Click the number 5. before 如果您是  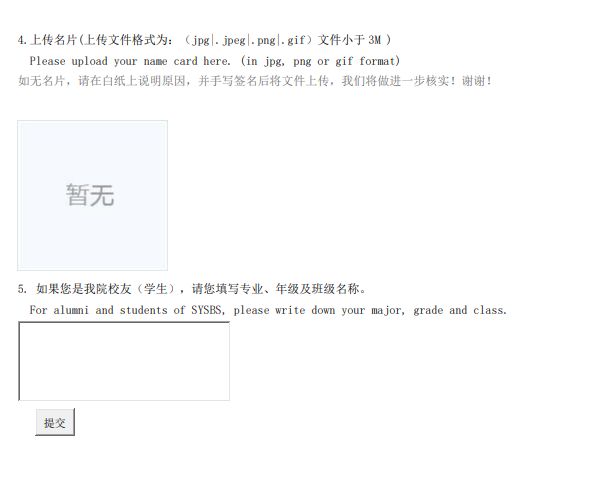coord(22,289)
